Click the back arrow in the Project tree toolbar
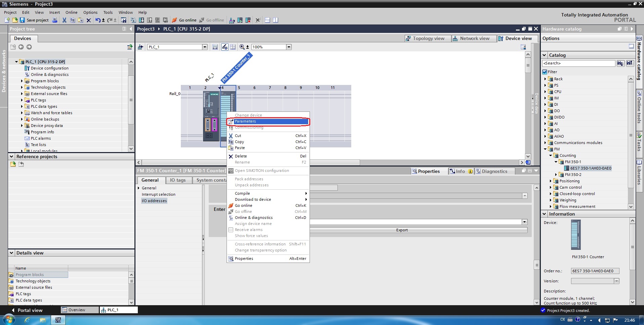This screenshot has width=644, height=325. pyautogui.click(x=21, y=47)
